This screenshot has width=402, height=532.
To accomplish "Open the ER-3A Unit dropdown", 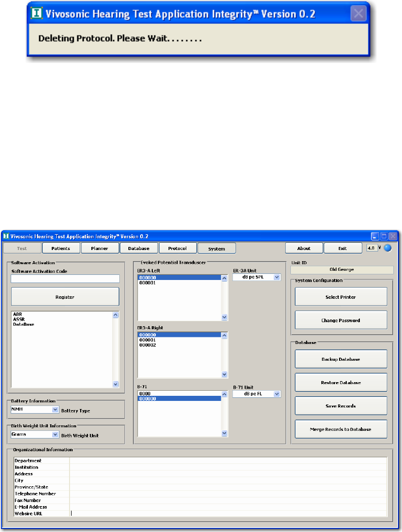I will (257, 277).
